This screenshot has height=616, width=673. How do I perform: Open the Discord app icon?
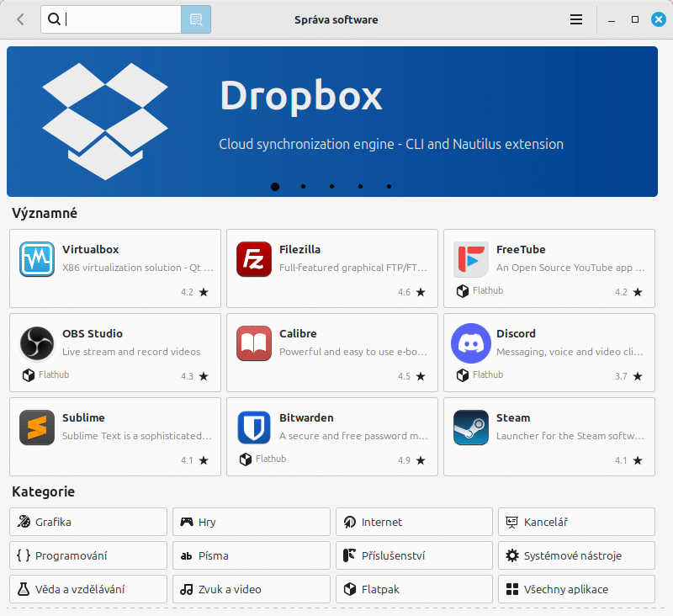pos(470,343)
